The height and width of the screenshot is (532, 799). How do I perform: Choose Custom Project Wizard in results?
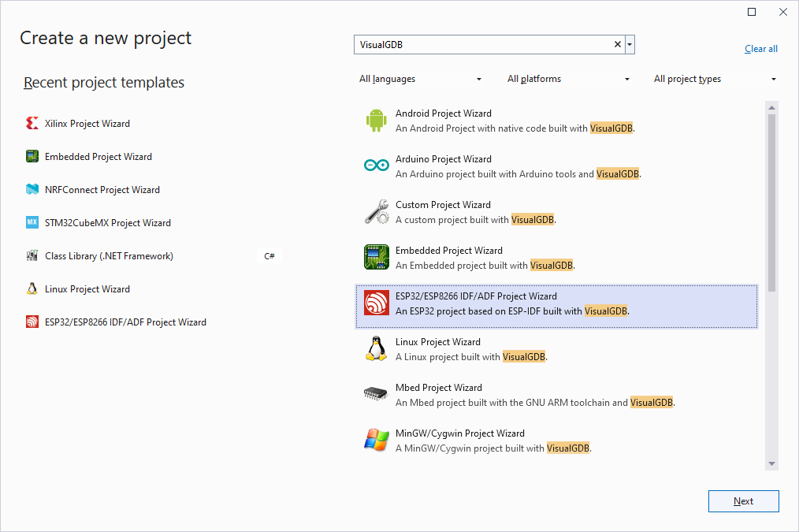click(556, 212)
